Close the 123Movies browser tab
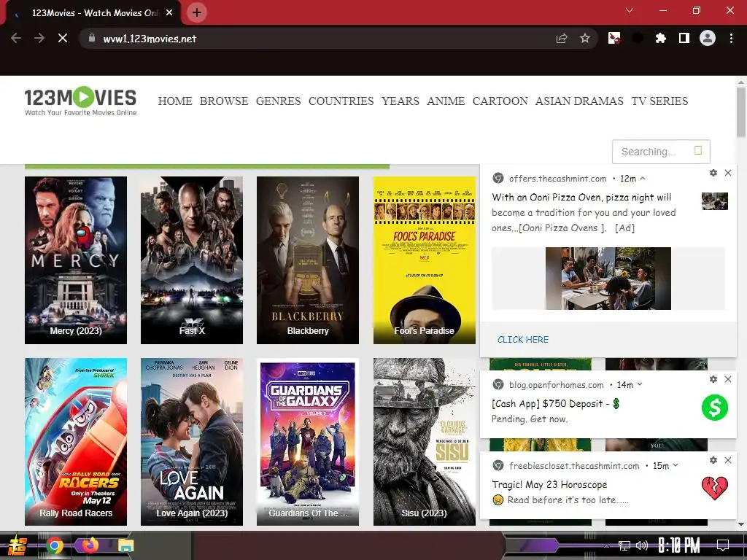 tap(169, 13)
